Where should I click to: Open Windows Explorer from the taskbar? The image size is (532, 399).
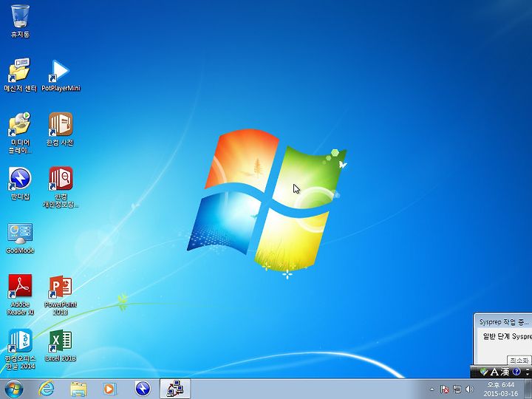[x=78, y=389]
